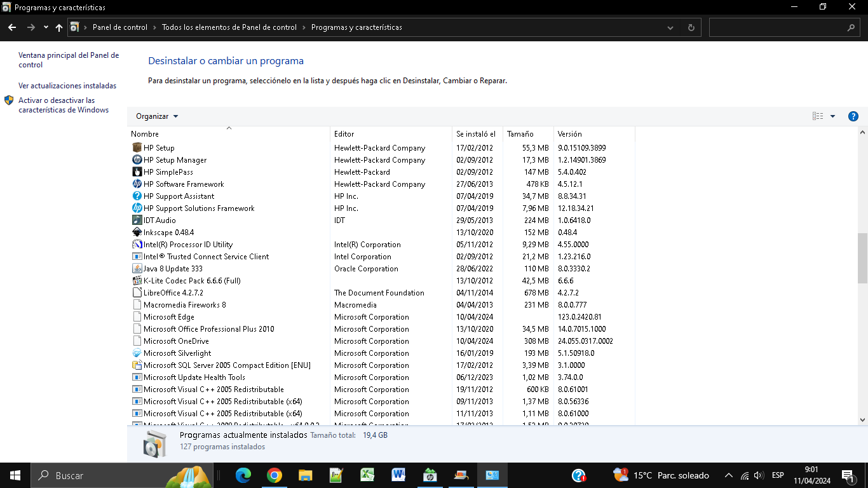This screenshot has height=488, width=868.
Task: Click Microsoft SQL Server 2005 Compact icon
Action: coord(137,365)
